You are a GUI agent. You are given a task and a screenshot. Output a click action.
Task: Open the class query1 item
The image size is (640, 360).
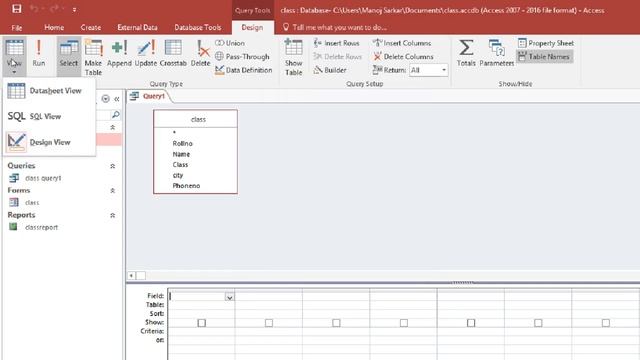[36, 178]
